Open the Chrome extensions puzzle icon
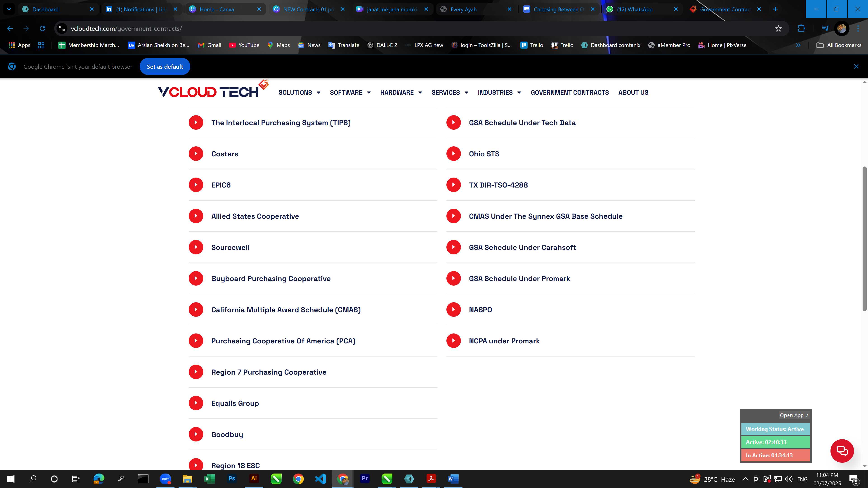This screenshot has height=488, width=868. [x=801, y=29]
